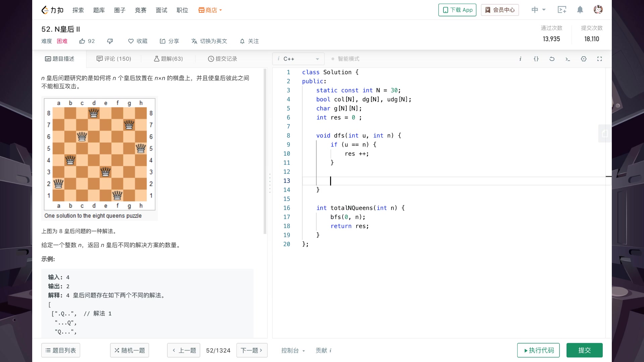This screenshot has height=362, width=644.
Task: Reset the code to default template
Action: click(552, 59)
